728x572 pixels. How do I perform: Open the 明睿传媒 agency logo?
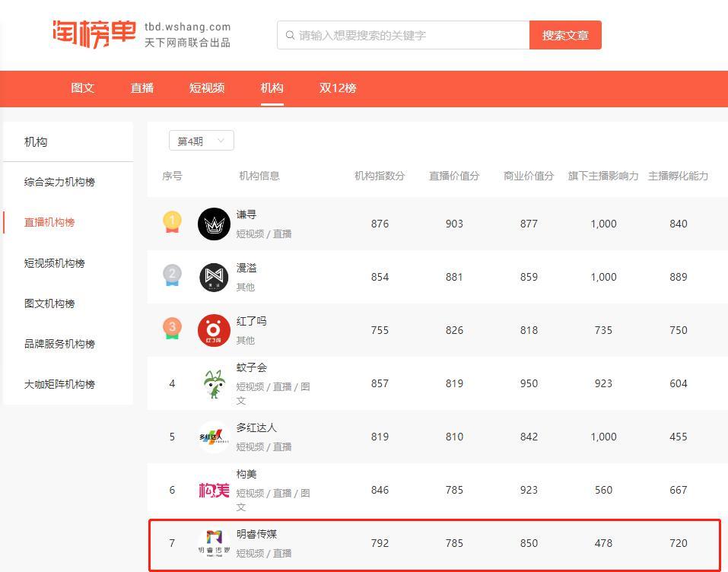point(214,543)
